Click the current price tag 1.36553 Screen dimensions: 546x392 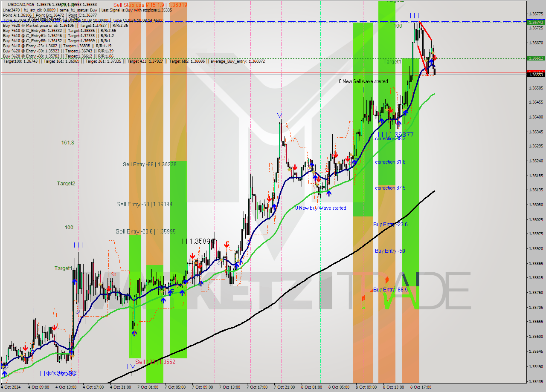click(x=535, y=75)
